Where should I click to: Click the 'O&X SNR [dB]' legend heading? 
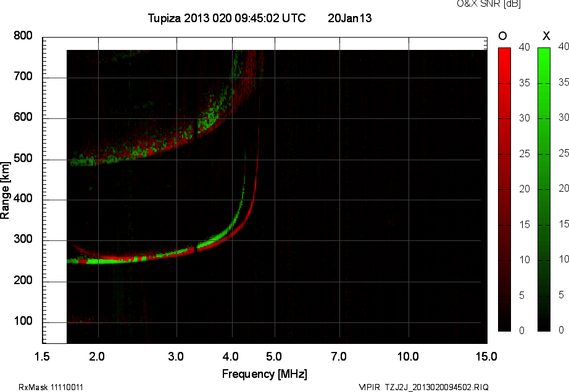point(488,4)
